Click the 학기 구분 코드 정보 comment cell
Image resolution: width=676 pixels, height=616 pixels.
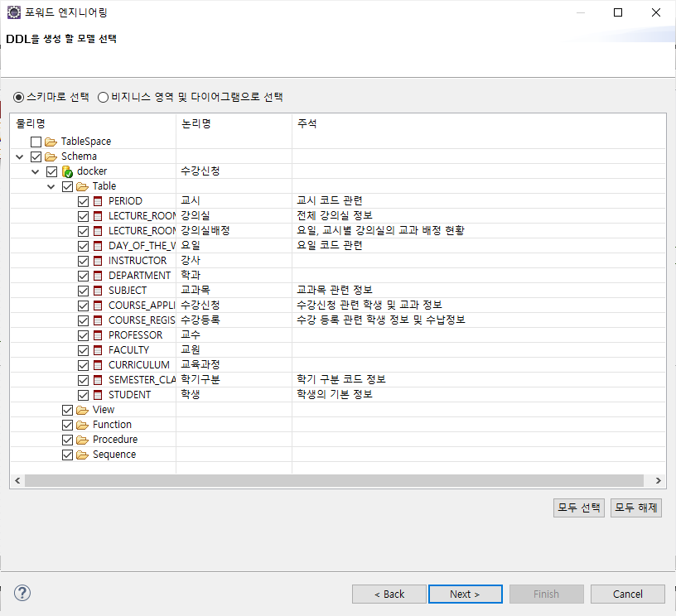pos(341,380)
